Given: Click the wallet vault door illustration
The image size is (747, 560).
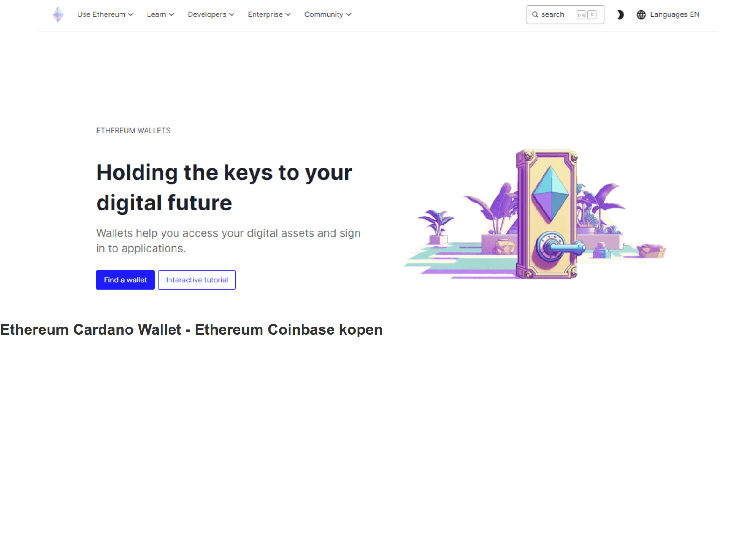Looking at the screenshot, I should 546,215.
